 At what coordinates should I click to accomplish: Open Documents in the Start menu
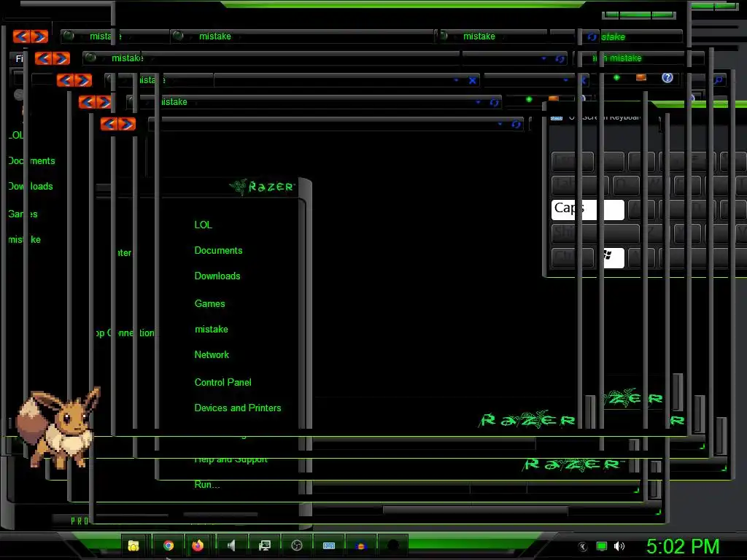pos(218,251)
